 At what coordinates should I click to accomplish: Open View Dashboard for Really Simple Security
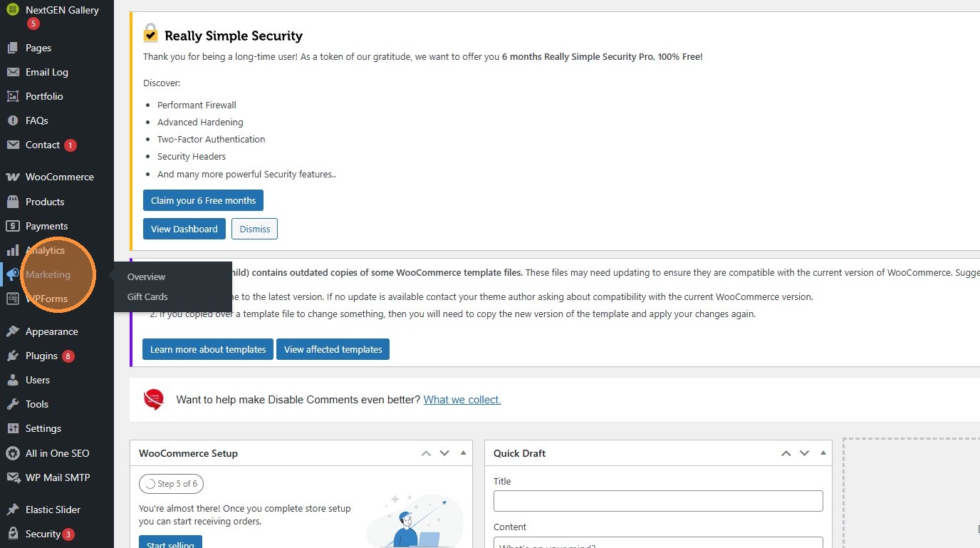pos(184,229)
